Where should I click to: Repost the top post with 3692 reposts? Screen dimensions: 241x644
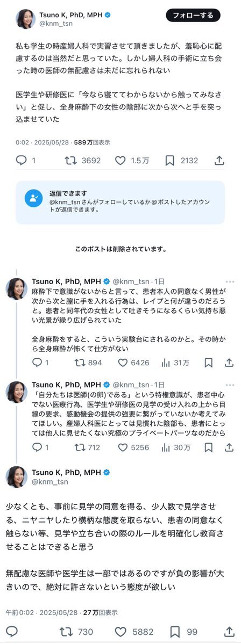[x=70, y=161]
